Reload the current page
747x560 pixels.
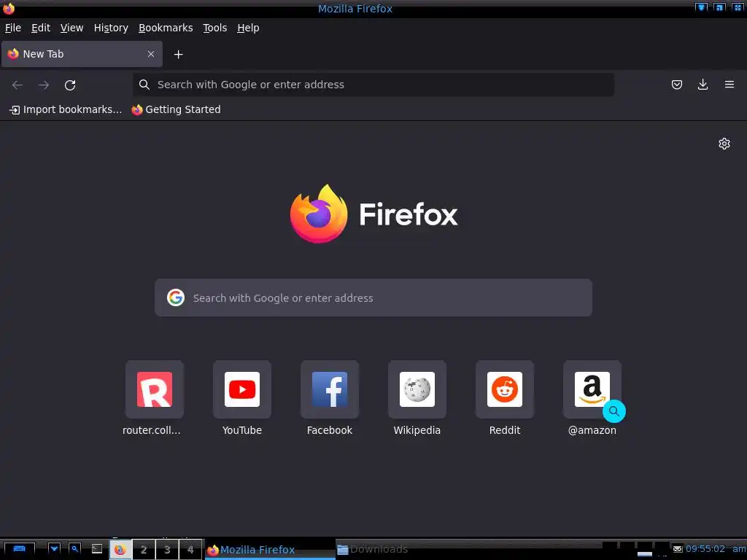[70, 85]
